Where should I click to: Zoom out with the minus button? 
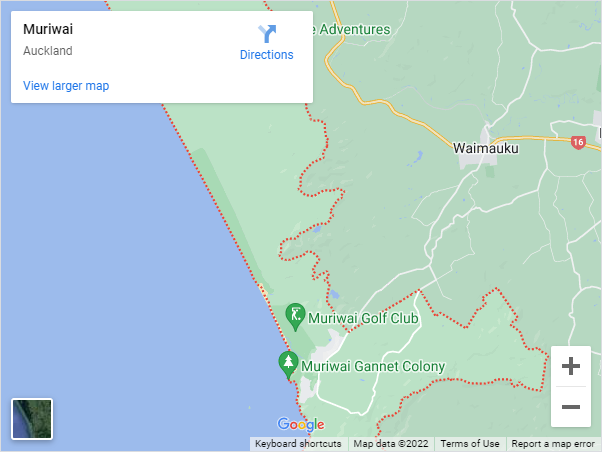571,407
